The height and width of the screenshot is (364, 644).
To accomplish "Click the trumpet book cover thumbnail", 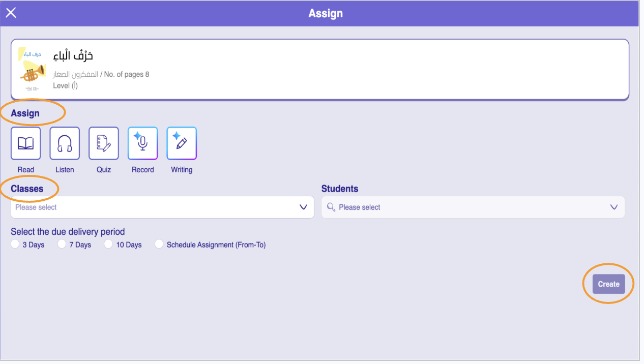I will [32, 70].
